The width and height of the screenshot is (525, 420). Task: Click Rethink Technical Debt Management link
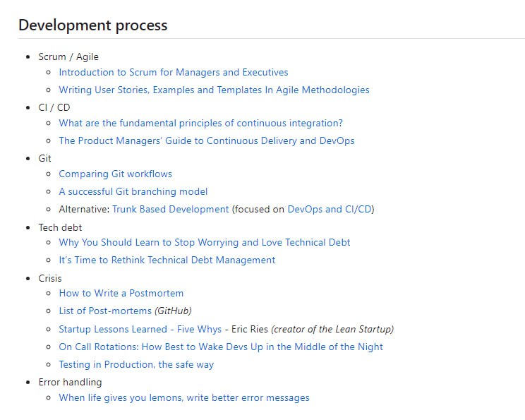167,260
